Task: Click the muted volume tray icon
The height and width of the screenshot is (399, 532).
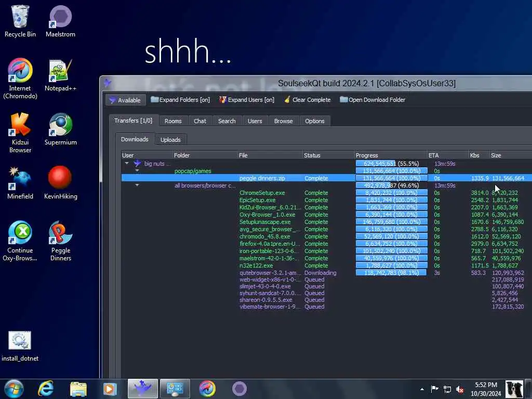Action: tap(460, 389)
